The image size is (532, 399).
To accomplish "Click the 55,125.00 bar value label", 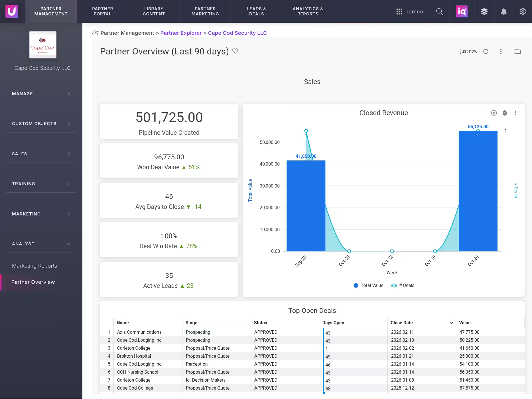I will pyautogui.click(x=478, y=127).
